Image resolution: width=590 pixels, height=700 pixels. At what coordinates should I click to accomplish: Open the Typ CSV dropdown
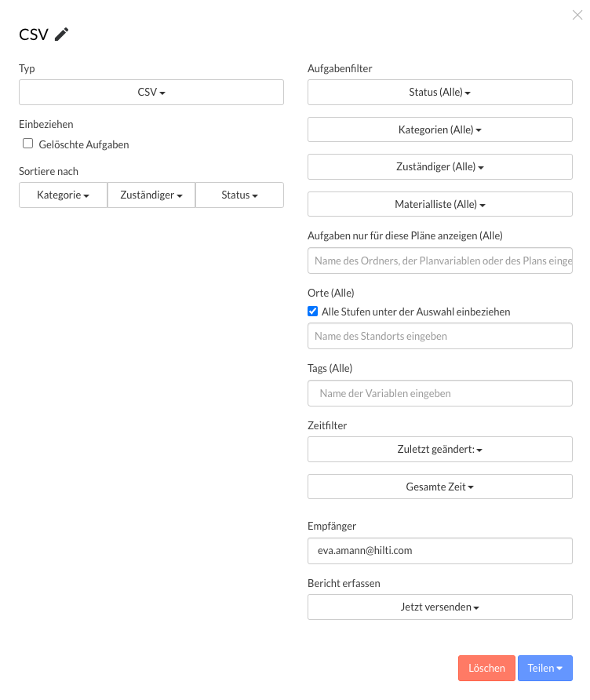tap(151, 92)
